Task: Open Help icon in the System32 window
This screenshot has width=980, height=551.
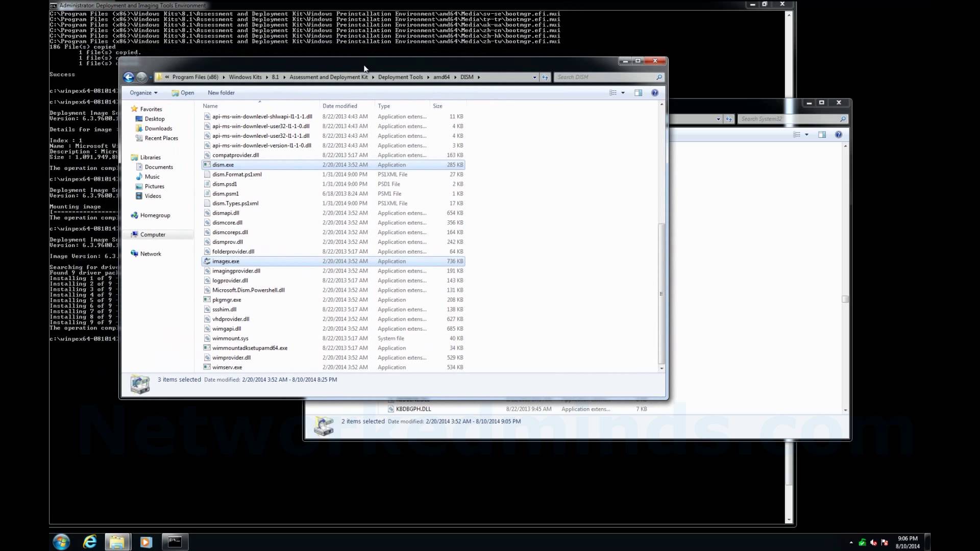Action: [839, 135]
